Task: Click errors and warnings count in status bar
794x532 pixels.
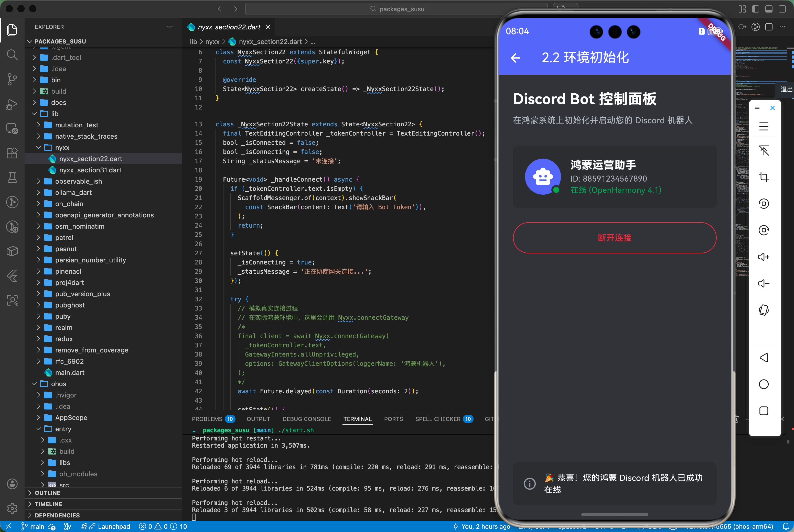Action: tap(163, 526)
